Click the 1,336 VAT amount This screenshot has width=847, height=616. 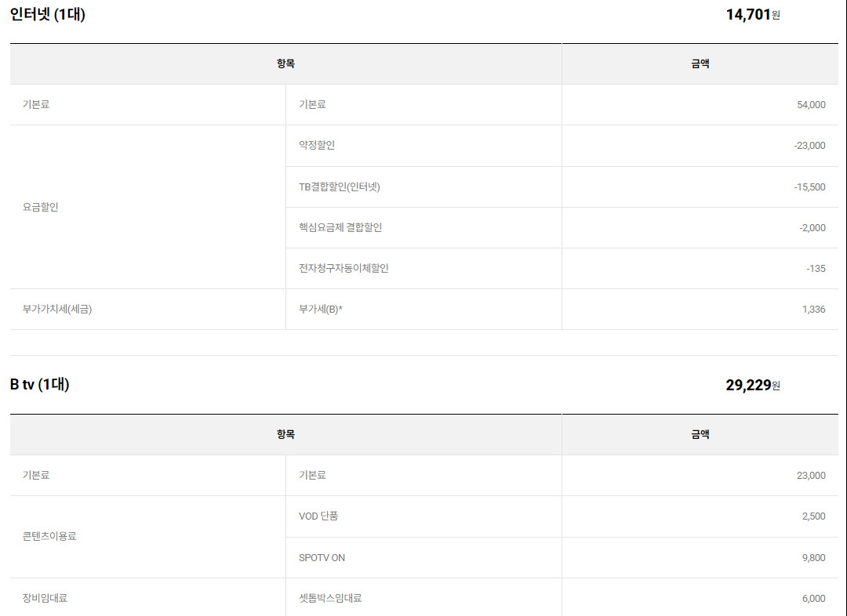813,310
